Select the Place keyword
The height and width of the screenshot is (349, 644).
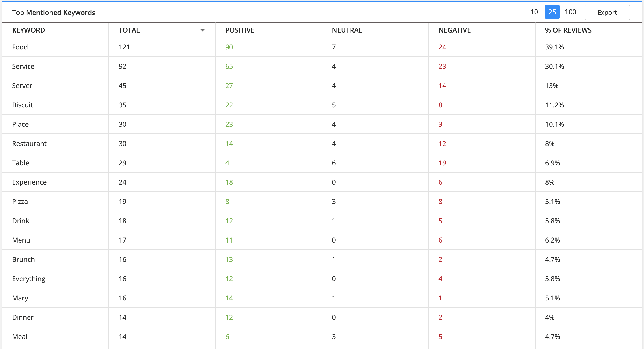20,124
